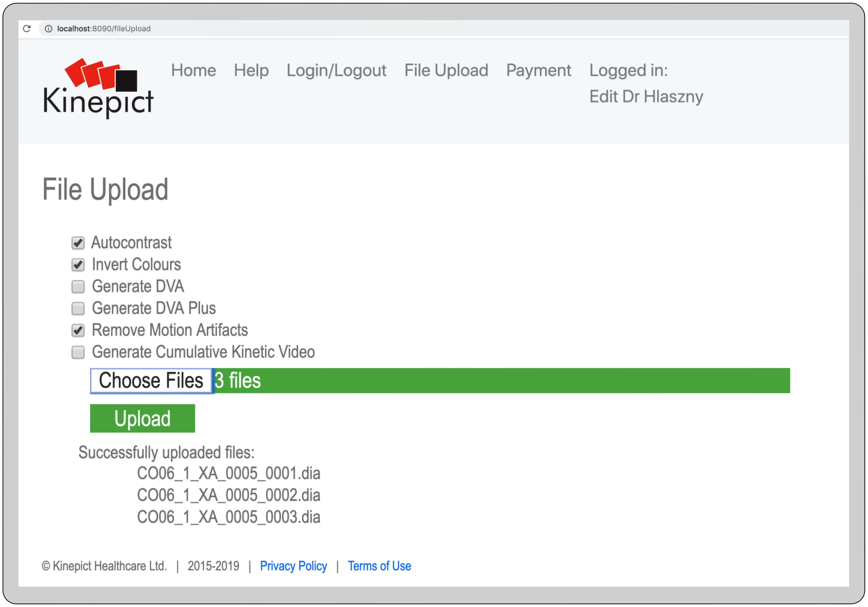Open File Upload in navigation bar
The height and width of the screenshot is (607, 868).
[x=446, y=70]
